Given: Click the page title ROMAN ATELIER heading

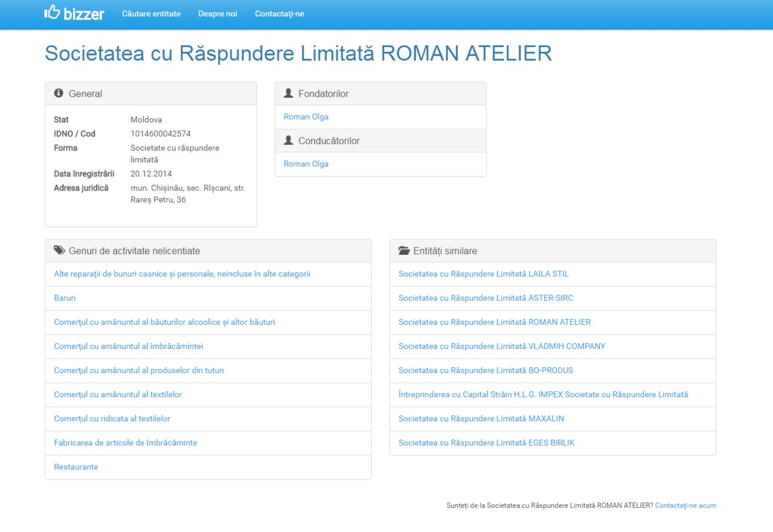Looking at the screenshot, I should click(x=298, y=53).
